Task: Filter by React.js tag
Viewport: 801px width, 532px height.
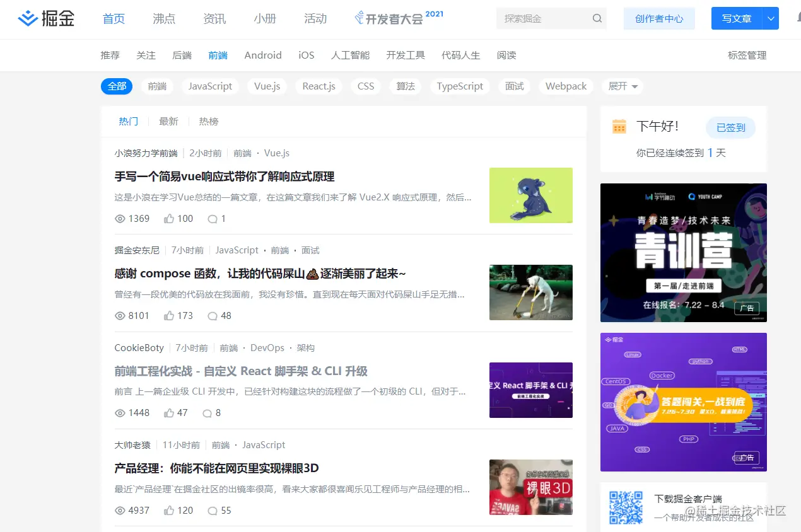Action: pos(319,86)
